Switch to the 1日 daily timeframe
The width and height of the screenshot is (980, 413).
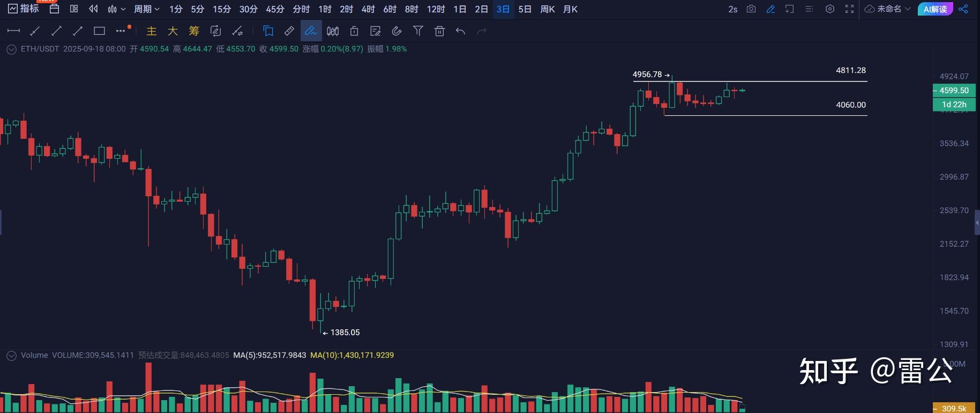pos(459,9)
